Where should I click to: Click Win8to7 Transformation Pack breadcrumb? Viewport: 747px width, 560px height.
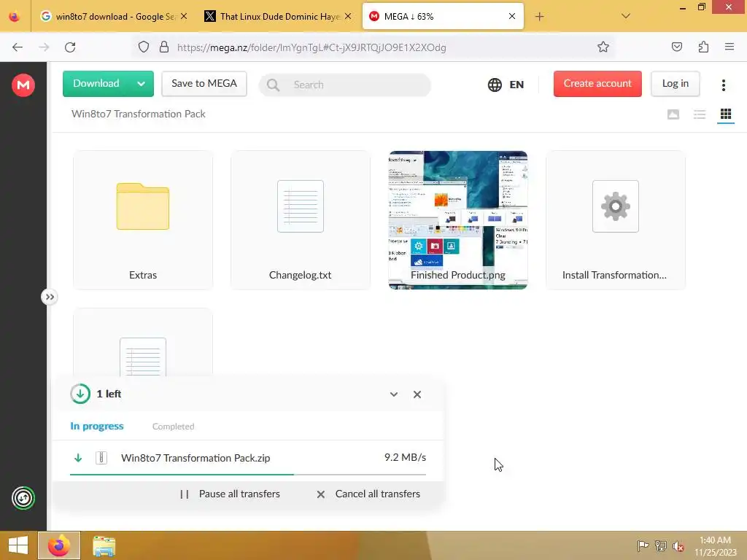click(138, 114)
